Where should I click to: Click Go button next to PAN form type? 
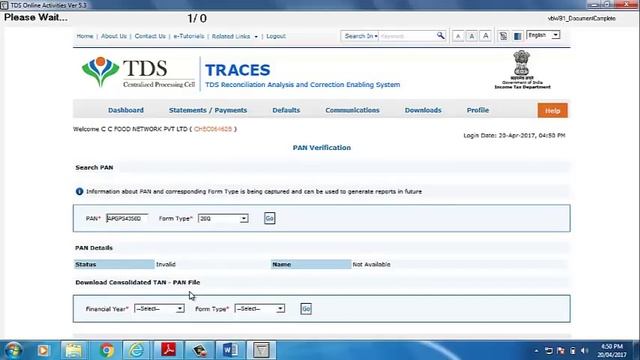coord(269,218)
